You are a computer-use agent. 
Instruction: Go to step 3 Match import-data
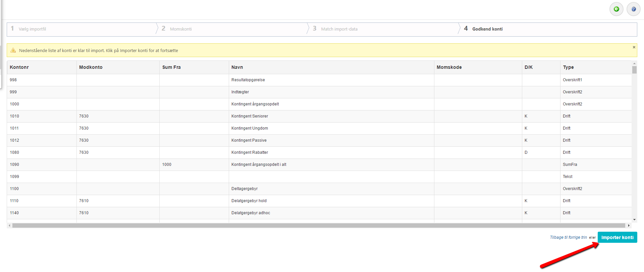pyautogui.click(x=339, y=29)
